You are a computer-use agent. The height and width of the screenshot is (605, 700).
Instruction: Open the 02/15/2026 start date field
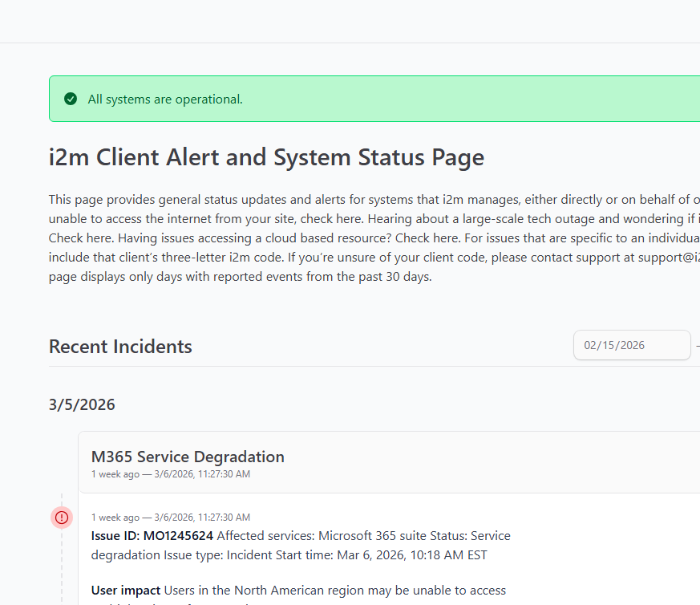(631, 345)
